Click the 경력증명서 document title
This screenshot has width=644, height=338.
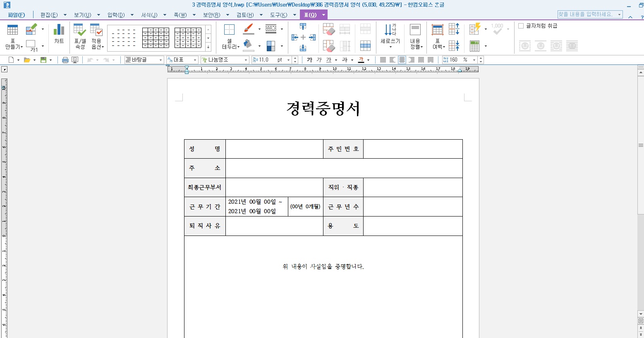tap(323, 109)
